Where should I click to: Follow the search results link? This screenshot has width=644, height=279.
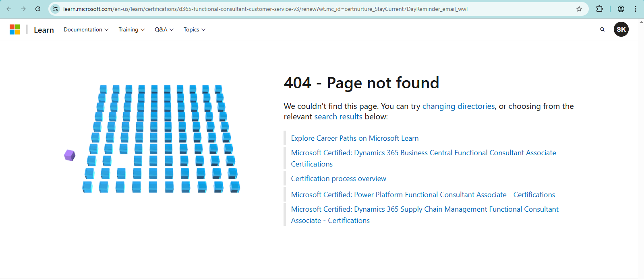tap(338, 117)
